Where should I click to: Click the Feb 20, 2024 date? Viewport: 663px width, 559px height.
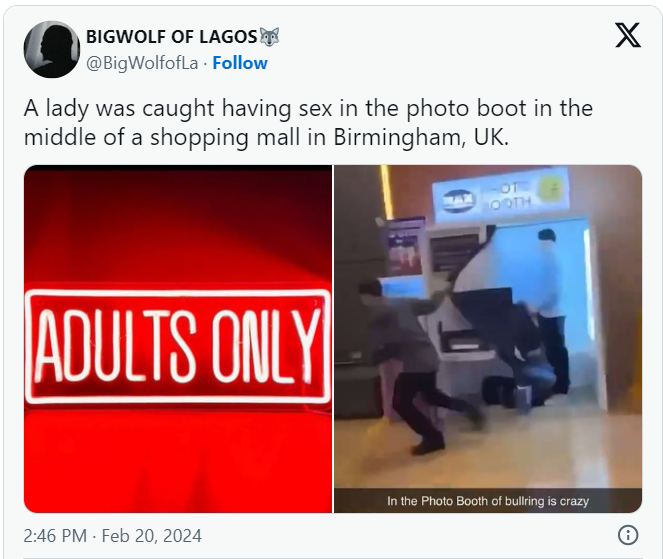(151, 536)
